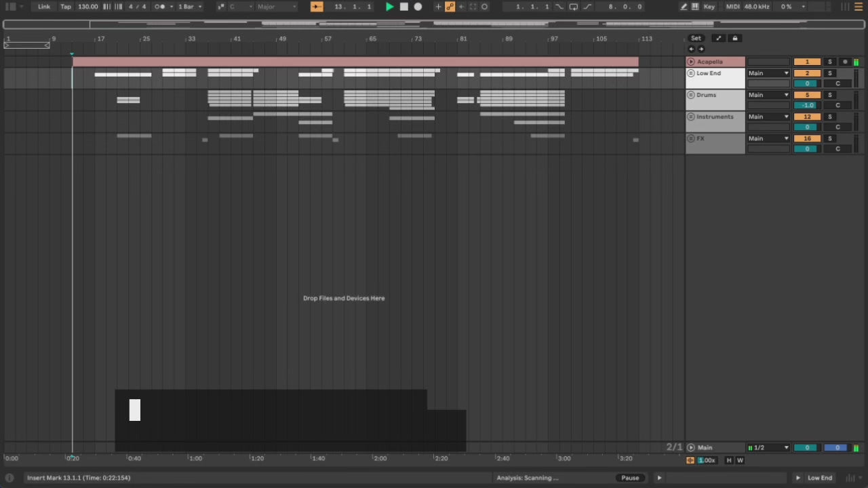Toggle the orange Follow playback icon
This screenshot has width=868, height=488.
pos(317,7)
